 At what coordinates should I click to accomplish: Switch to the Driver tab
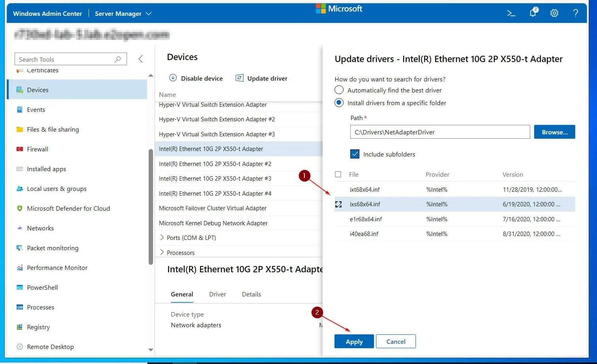pyautogui.click(x=217, y=294)
